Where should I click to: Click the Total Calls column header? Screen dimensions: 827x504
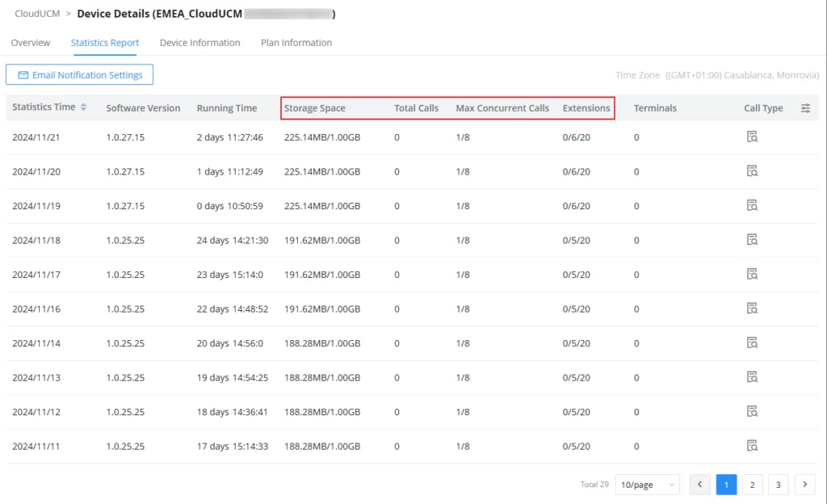point(416,108)
